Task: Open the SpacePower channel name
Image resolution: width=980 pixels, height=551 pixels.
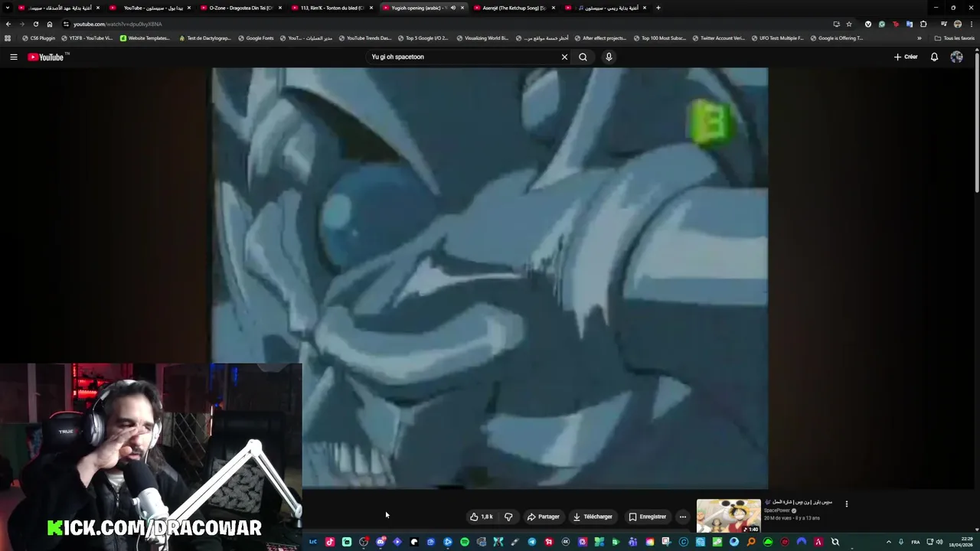Action: pos(777,510)
